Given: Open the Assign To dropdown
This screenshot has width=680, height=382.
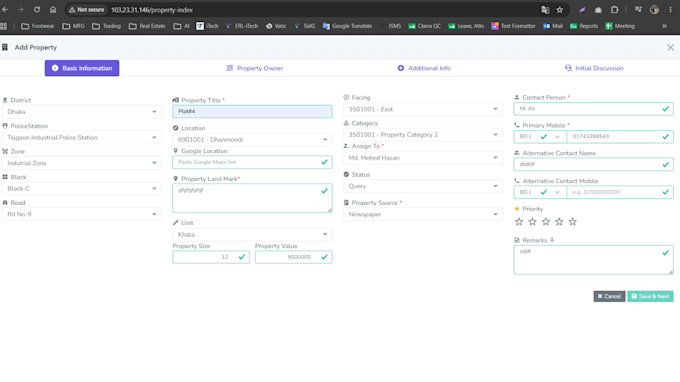Looking at the screenshot, I should (423, 158).
